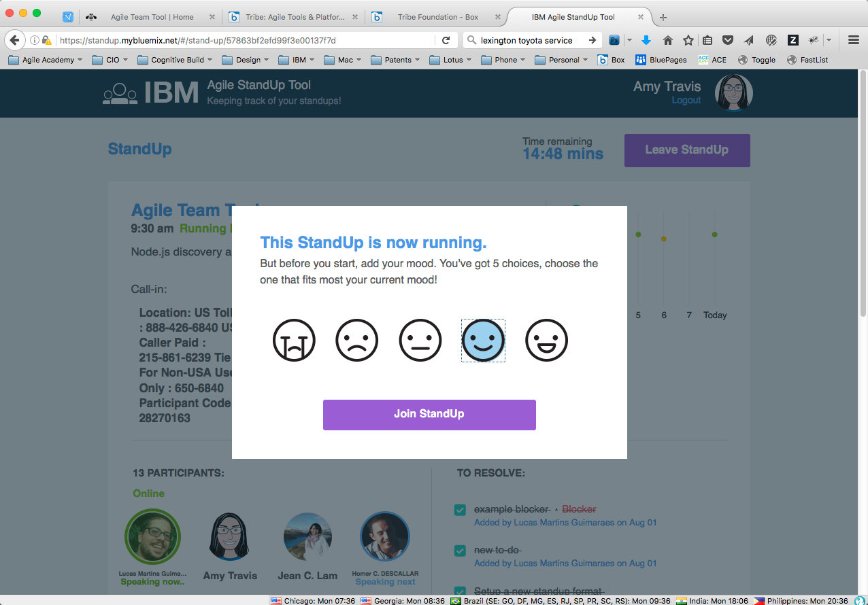868x605 pixels.
Task: Open the Box bookmark
Action: (611, 60)
